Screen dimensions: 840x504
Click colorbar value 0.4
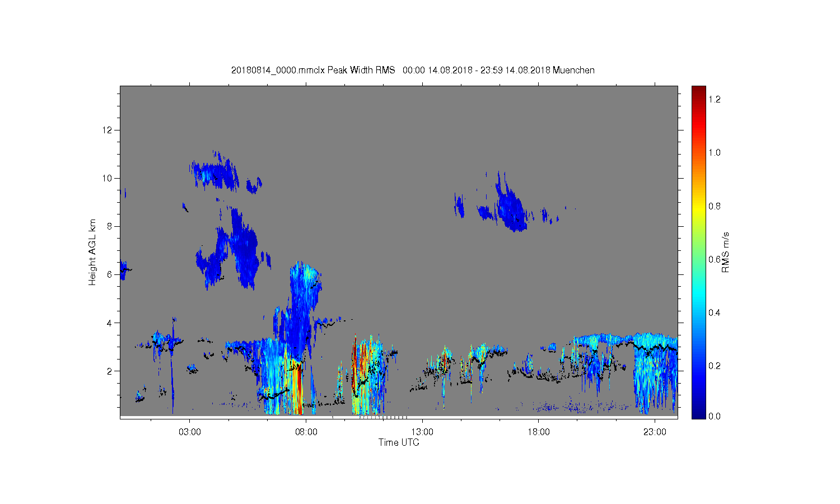[715, 312]
